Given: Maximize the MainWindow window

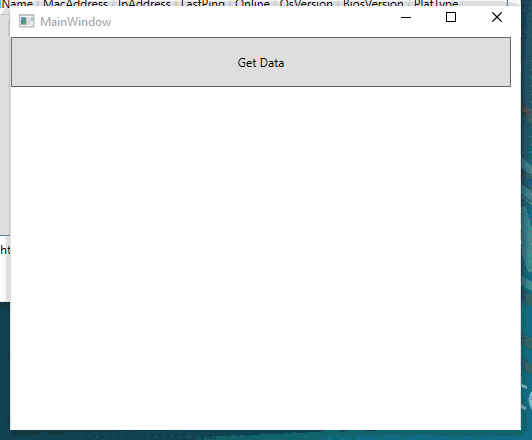Looking at the screenshot, I should tap(451, 17).
